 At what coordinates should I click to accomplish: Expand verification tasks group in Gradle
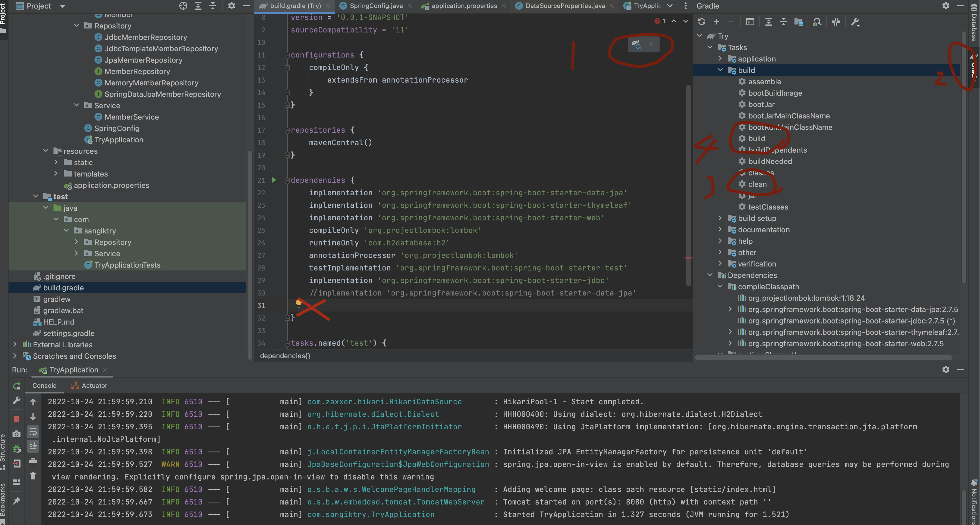tap(720, 263)
